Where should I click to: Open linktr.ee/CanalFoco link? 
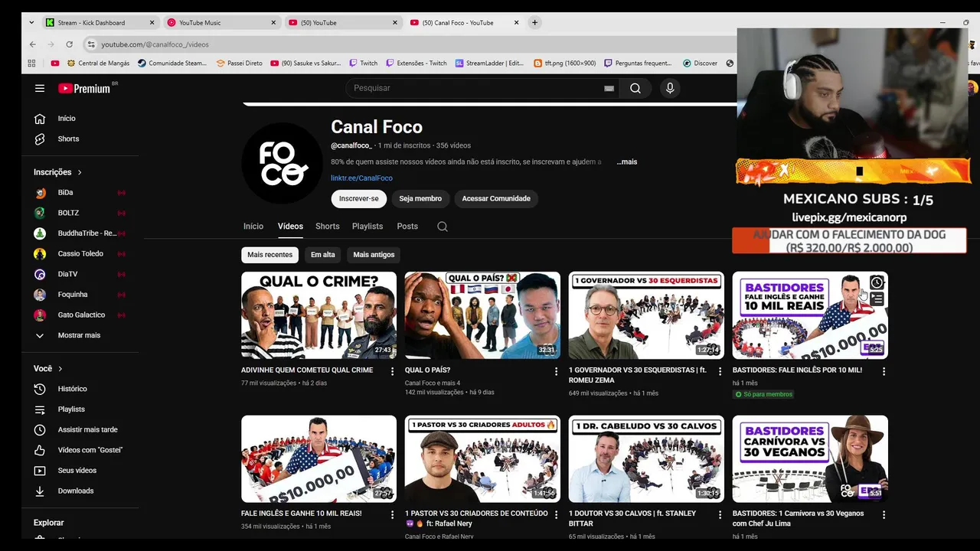(361, 178)
